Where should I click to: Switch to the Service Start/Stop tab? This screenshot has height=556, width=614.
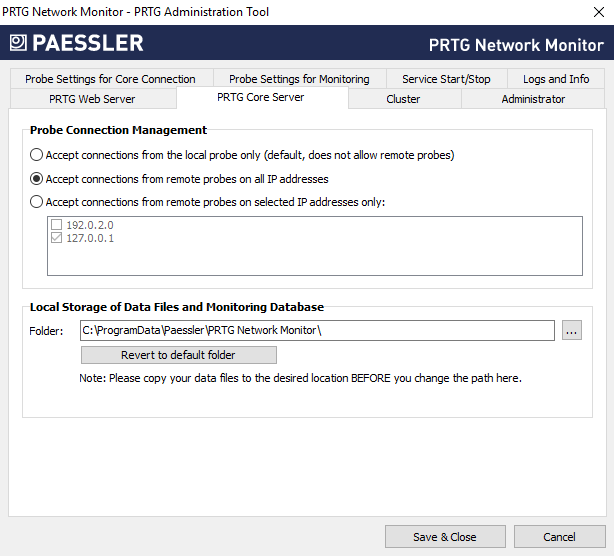[446, 79]
